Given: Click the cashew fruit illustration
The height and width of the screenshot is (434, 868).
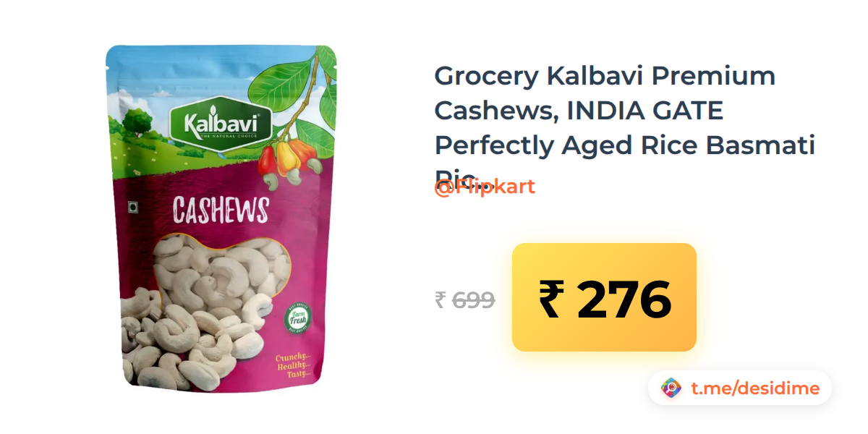Looking at the screenshot, I should (x=289, y=156).
